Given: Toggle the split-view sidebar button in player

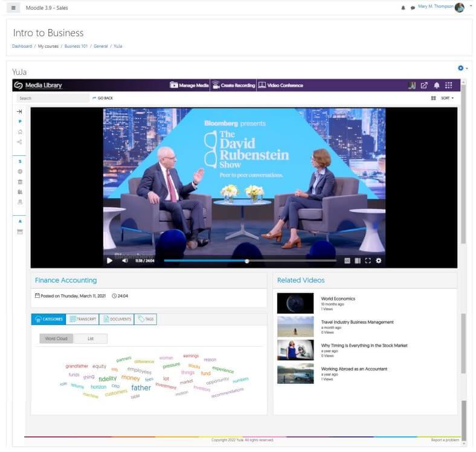Looking at the screenshot, I should (x=358, y=260).
